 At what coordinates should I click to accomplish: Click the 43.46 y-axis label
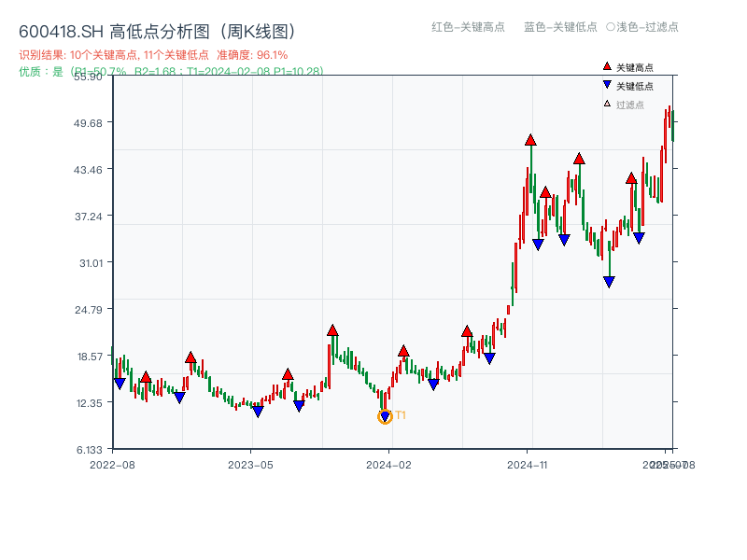pos(88,170)
